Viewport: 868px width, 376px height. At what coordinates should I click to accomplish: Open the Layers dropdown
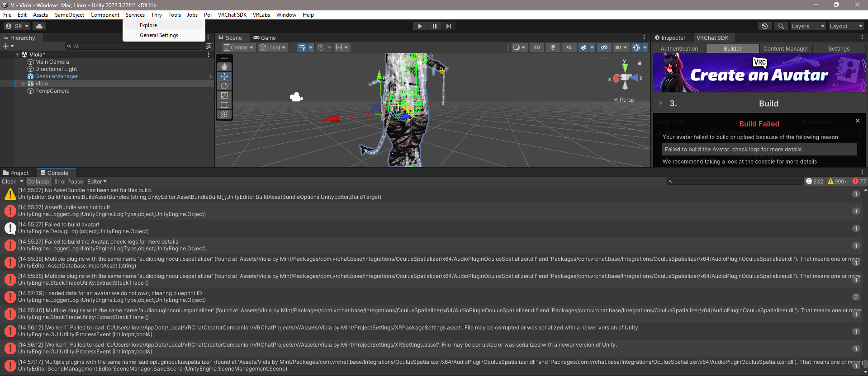point(808,26)
